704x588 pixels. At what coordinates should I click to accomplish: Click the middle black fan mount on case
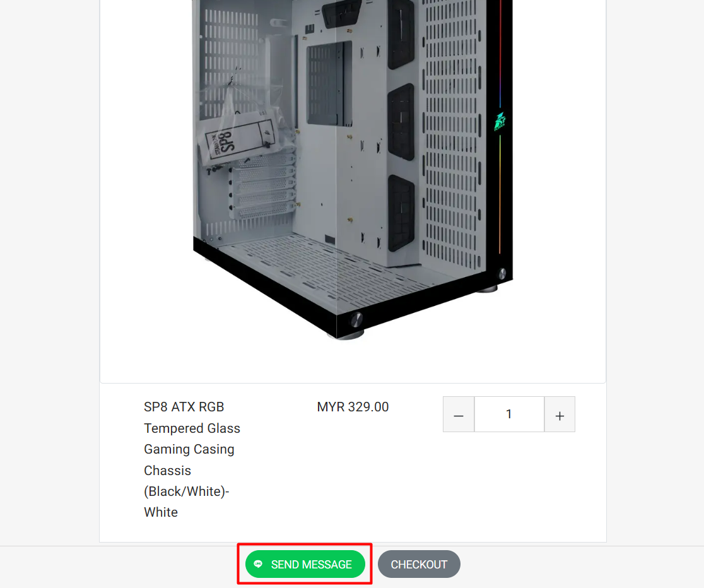(x=401, y=122)
